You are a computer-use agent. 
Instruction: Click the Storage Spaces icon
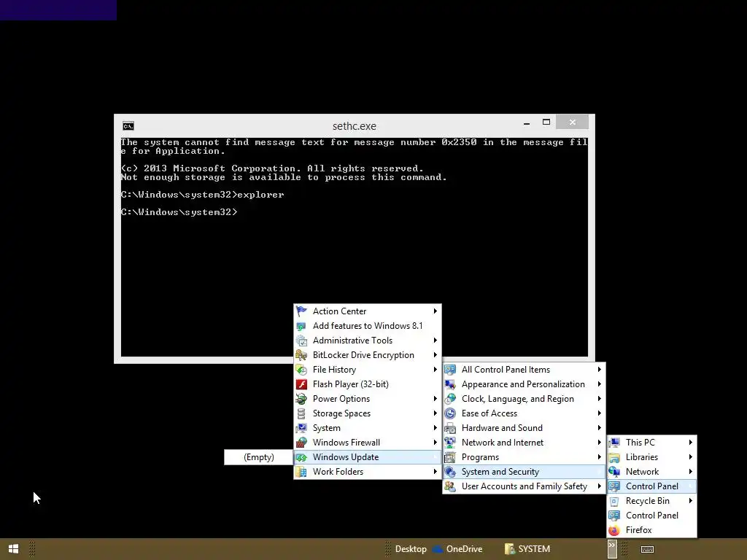(x=301, y=413)
